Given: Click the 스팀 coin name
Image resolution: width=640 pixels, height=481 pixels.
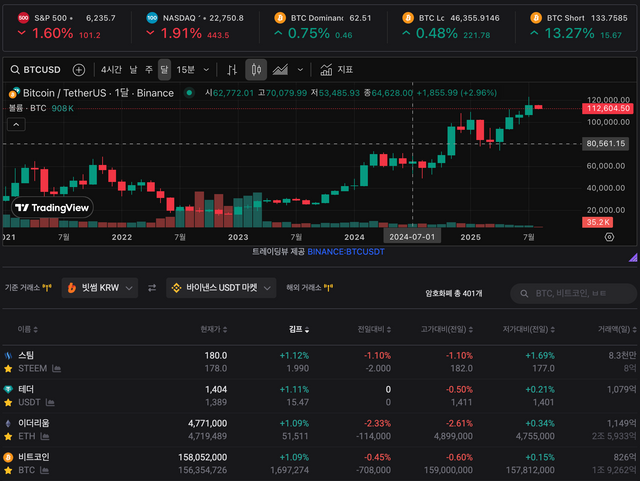Looking at the screenshot, I should coord(26,356).
